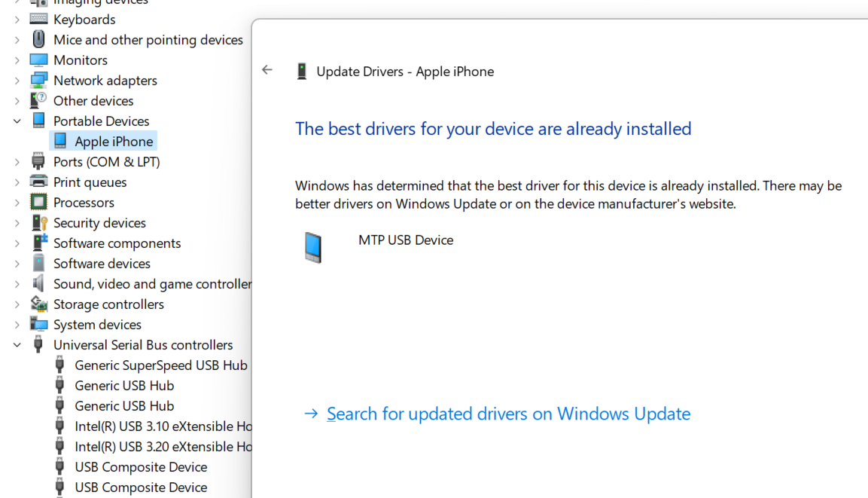Image resolution: width=868 pixels, height=498 pixels.
Task: Click the Keyboards category icon
Action: pyautogui.click(x=38, y=19)
